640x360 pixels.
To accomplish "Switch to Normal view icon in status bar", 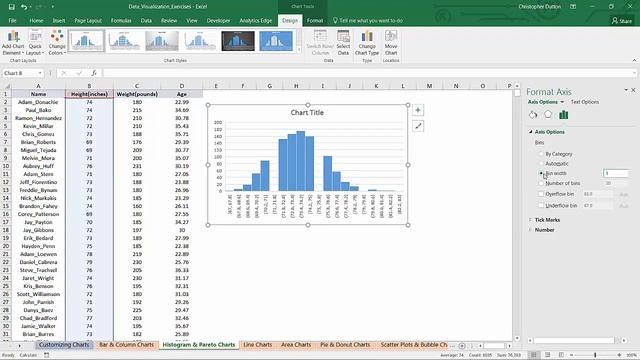I will tap(533, 355).
